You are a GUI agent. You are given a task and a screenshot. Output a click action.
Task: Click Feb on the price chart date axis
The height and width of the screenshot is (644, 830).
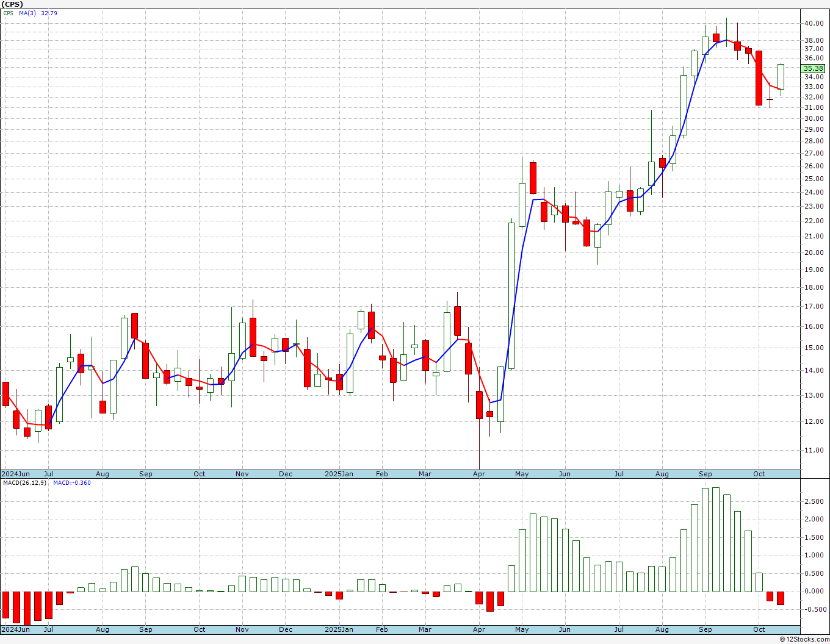point(382,474)
